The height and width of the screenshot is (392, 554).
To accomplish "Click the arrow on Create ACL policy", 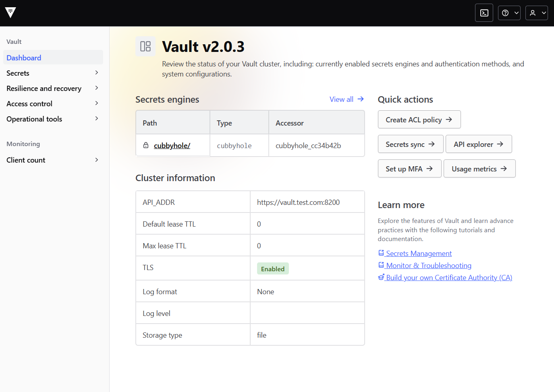I will (449, 120).
